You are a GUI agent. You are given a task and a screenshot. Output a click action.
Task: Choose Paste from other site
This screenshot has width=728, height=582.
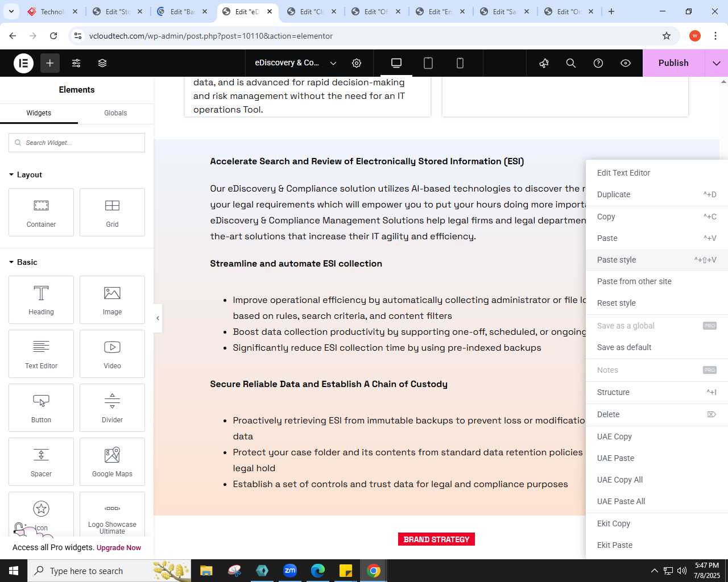657,281
